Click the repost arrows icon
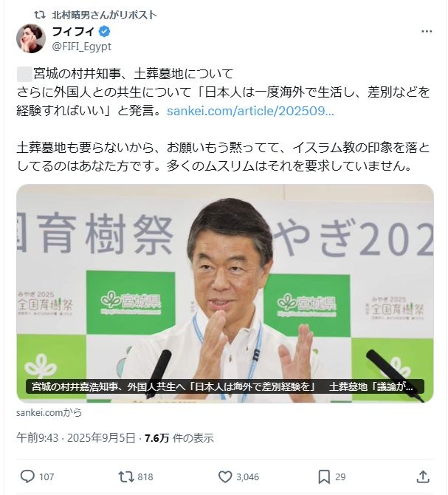The height and width of the screenshot is (495, 448). coord(125,477)
